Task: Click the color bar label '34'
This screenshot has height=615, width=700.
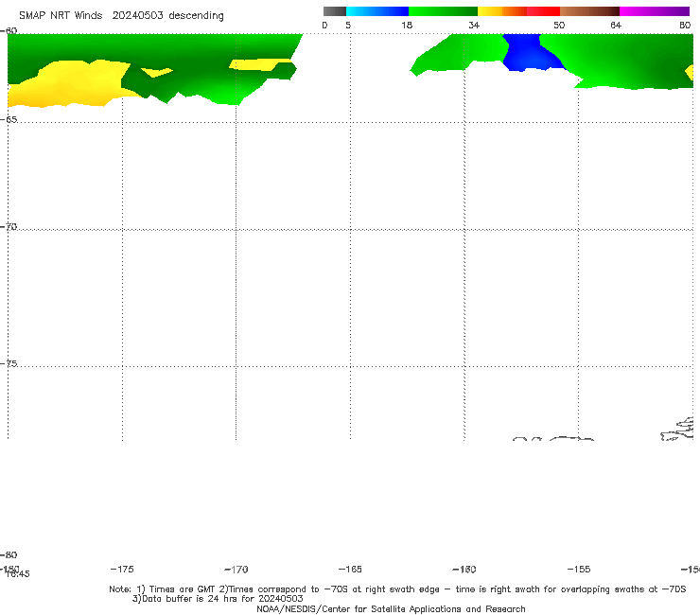Action: click(474, 25)
